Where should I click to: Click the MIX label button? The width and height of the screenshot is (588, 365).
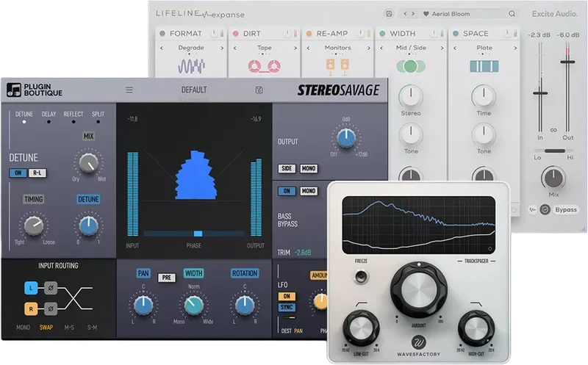[x=88, y=136]
